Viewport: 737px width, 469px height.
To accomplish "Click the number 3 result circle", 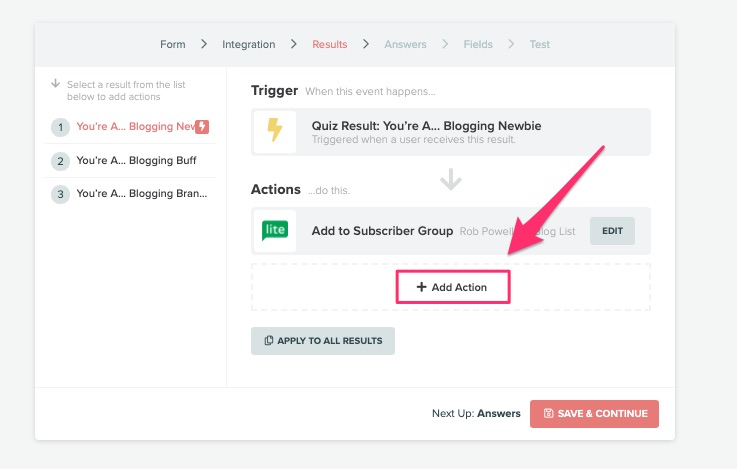I will point(61,194).
